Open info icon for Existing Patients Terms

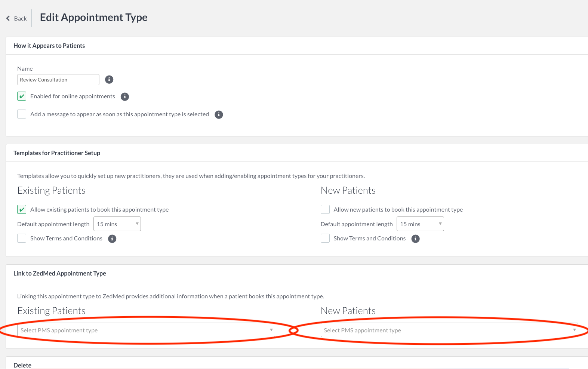(112, 239)
